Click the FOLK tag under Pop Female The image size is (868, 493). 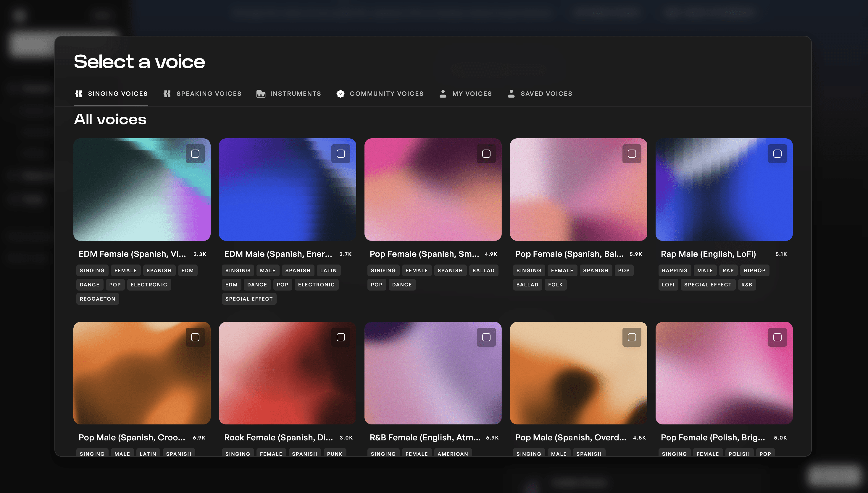tap(556, 285)
